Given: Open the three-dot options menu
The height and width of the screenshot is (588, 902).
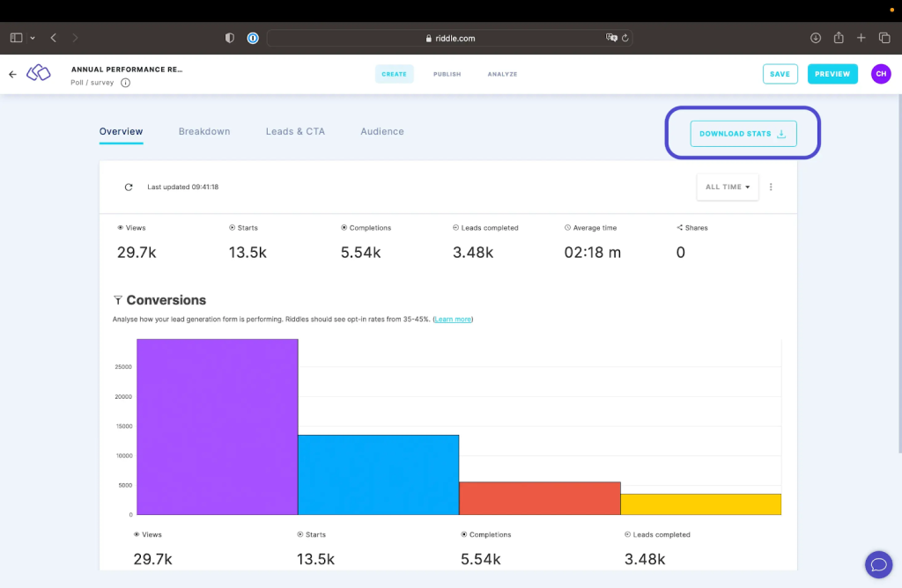Looking at the screenshot, I should pyautogui.click(x=771, y=187).
